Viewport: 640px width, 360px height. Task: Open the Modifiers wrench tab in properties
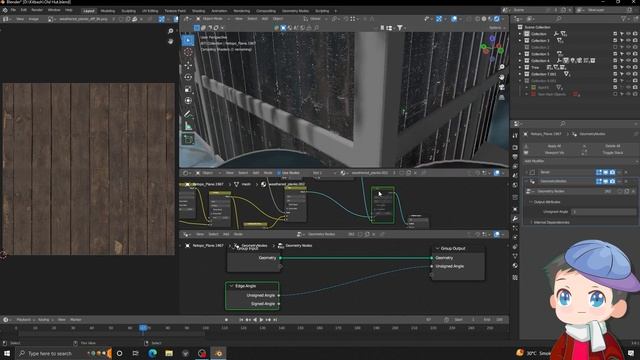click(x=515, y=218)
